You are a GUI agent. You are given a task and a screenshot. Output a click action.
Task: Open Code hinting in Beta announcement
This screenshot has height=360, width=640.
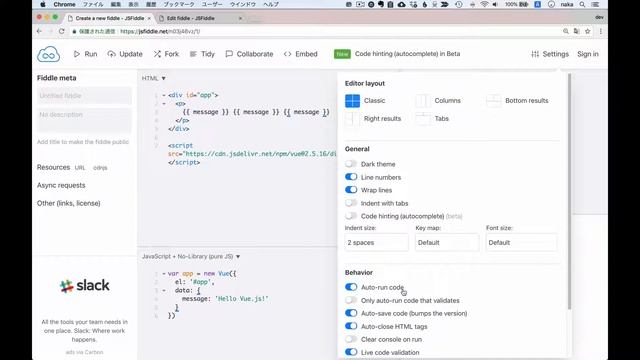point(407,54)
